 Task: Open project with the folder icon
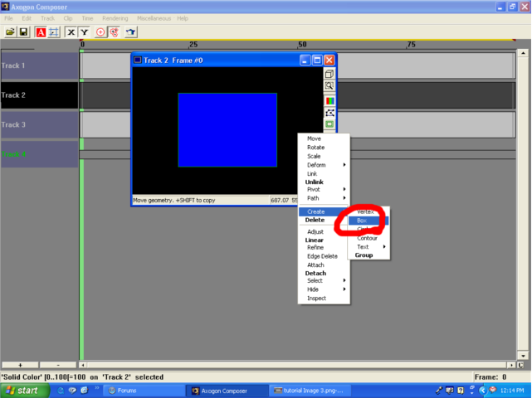(10, 32)
